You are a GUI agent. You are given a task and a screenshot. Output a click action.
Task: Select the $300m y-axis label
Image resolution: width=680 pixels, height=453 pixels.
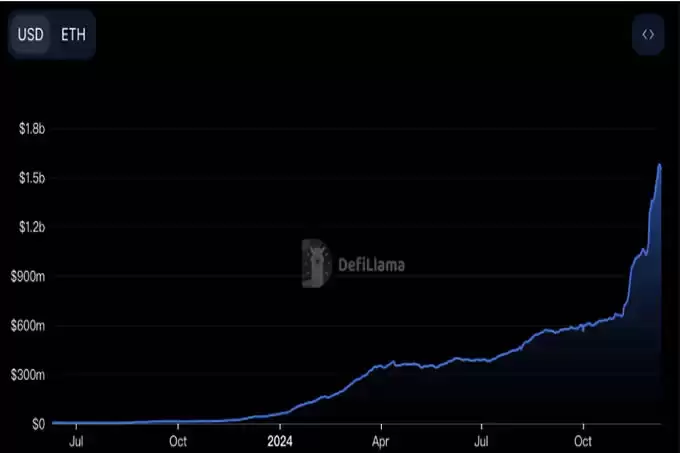coord(28,375)
